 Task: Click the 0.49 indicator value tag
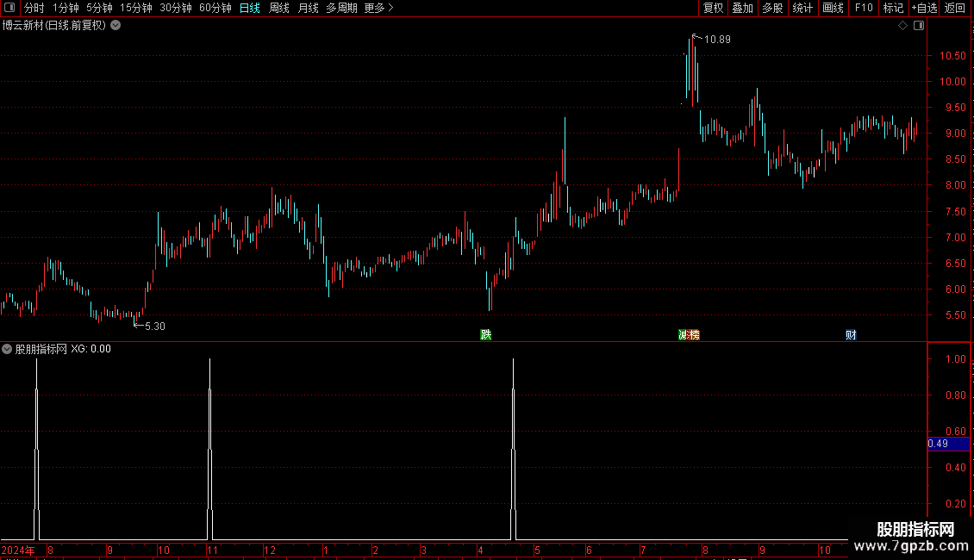click(x=948, y=444)
